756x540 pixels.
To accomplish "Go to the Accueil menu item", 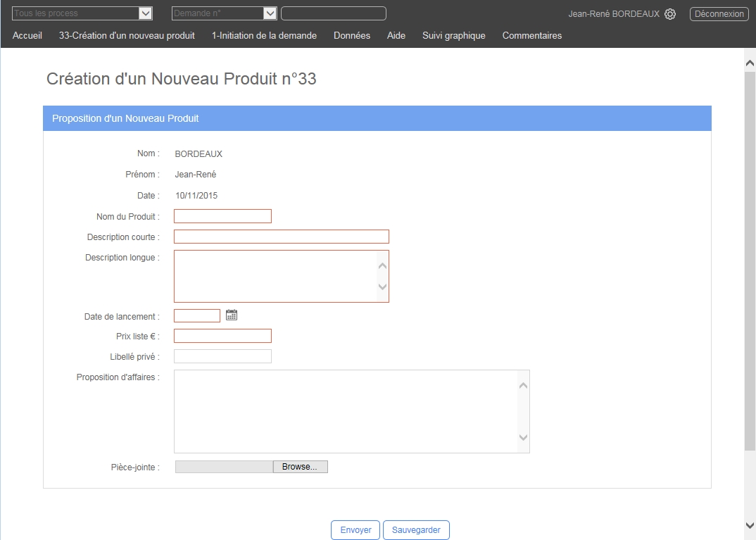I will (27, 35).
